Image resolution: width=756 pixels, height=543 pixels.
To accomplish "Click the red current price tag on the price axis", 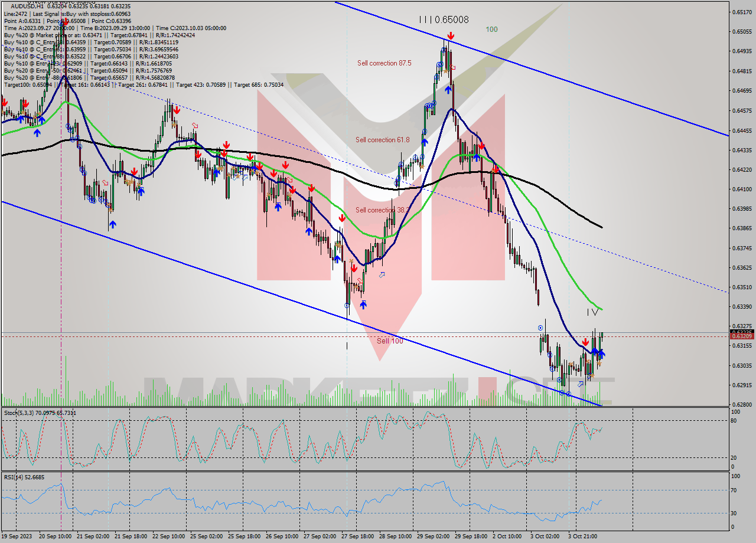I will pos(743,336).
